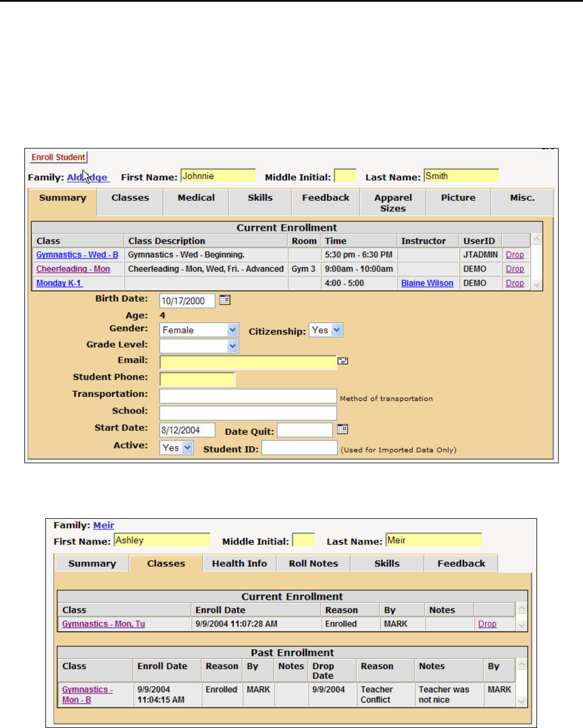Screen dimensions: 583x728
Task: Click scroll up arrow of Ashley's Current Enrollment
Action: click(x=522, y=608)
